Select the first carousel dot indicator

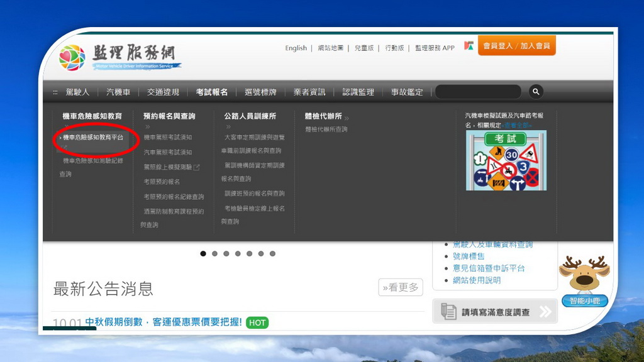pyautogui.click(x=203, y=254)
